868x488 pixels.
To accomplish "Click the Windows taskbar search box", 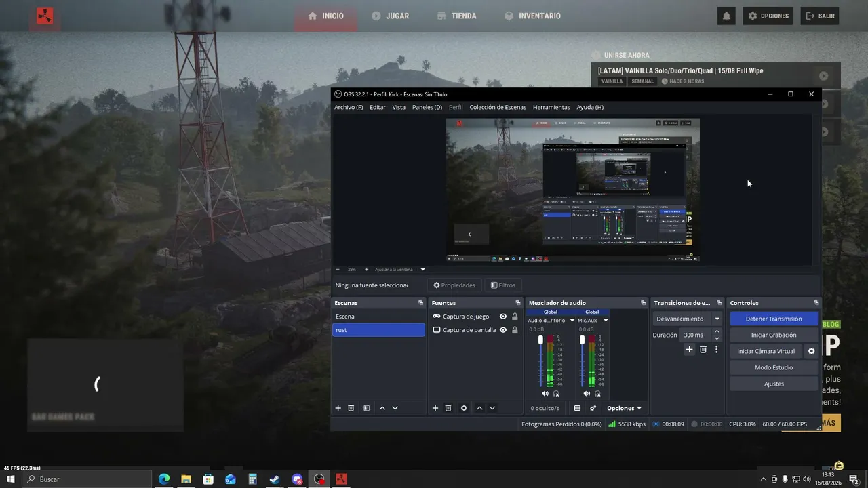I will 87,479.
